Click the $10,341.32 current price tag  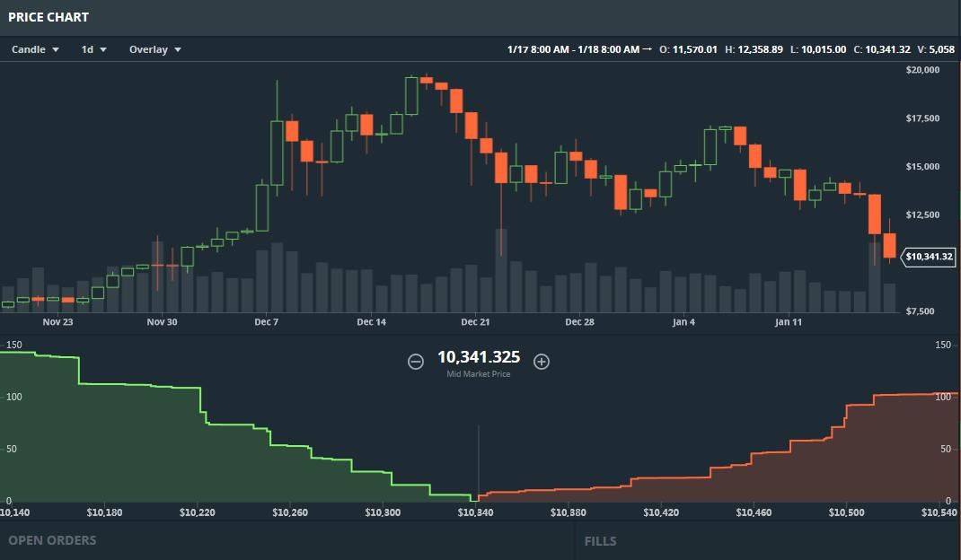tap(929, 257)
